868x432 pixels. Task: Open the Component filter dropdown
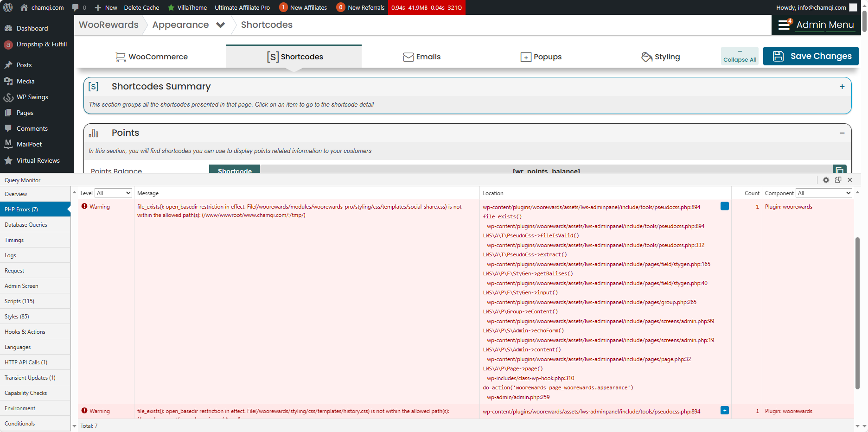(824, 193)
